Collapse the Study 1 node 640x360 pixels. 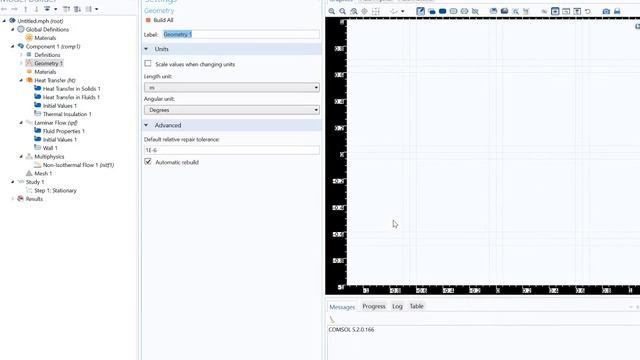click(13, 182)
